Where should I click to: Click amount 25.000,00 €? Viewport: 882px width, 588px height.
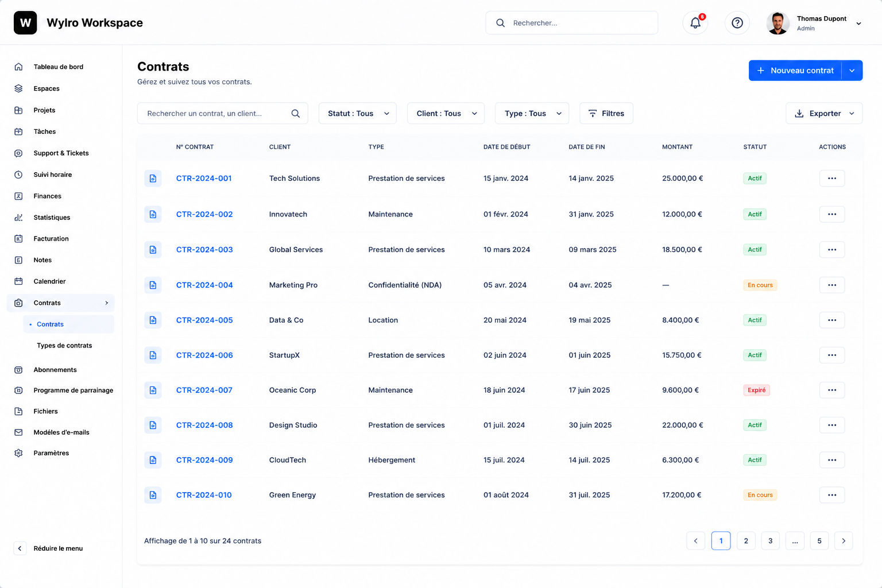tap(682, 179)
